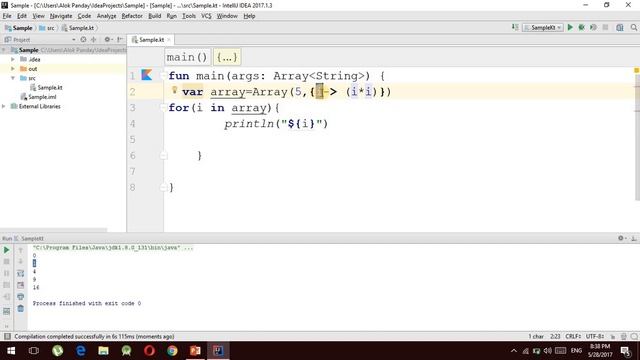This screenshot has width=640, height=360.
Task: Collapse the Sample project root node
Action: click(x=4, y=50)
